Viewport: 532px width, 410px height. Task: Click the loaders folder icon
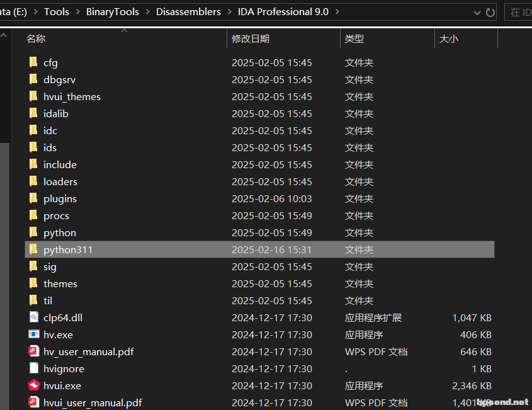[x=33, y=181]
